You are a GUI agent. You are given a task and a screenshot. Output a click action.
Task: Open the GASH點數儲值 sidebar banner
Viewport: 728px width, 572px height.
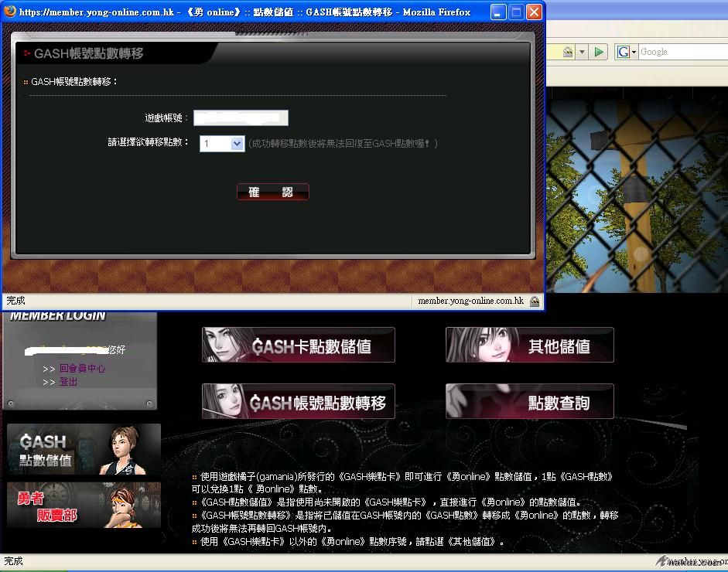[84, 449]
